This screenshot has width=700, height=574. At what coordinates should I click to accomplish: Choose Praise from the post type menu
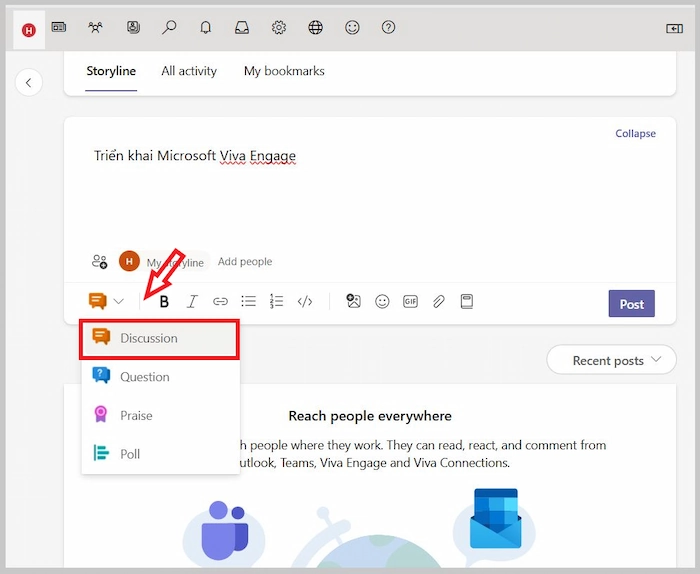(x=159, y=416)
